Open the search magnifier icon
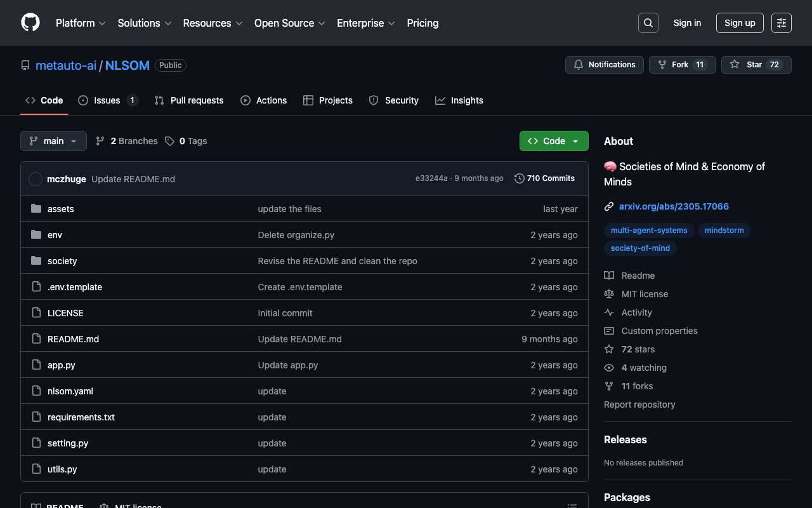This screenshot has width=812, height=508. click(648, 23)
